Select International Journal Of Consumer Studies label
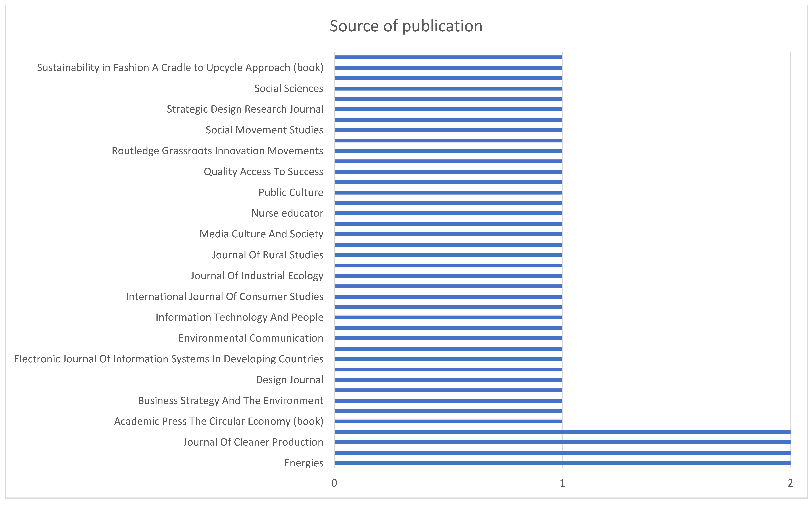Screen dimensions: 812x505 pyautogui.click(x=224, y=297)
